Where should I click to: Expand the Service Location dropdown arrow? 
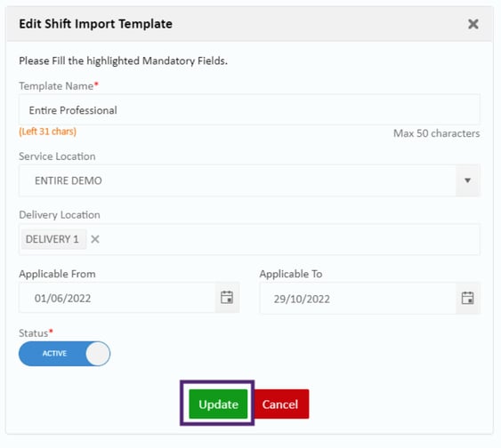[x=467, y=180]
